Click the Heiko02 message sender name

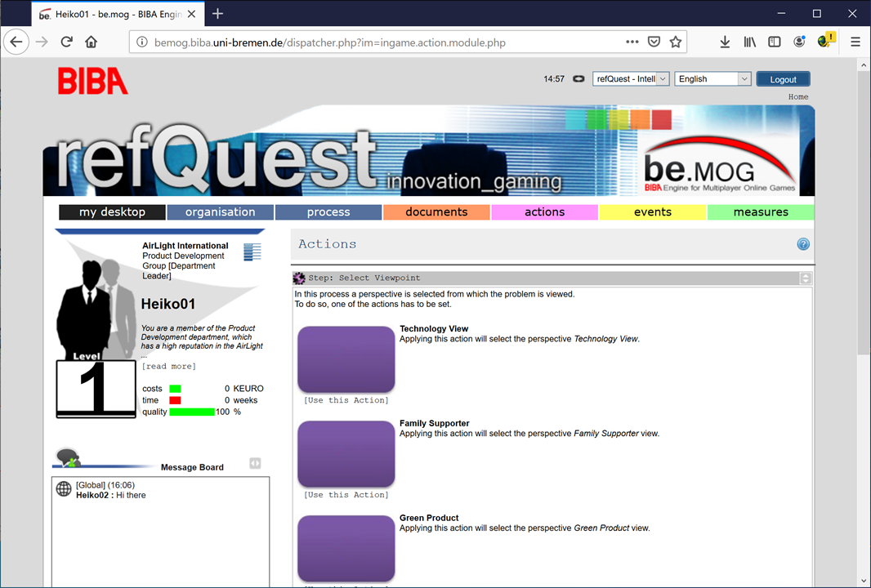click(92, 495)
